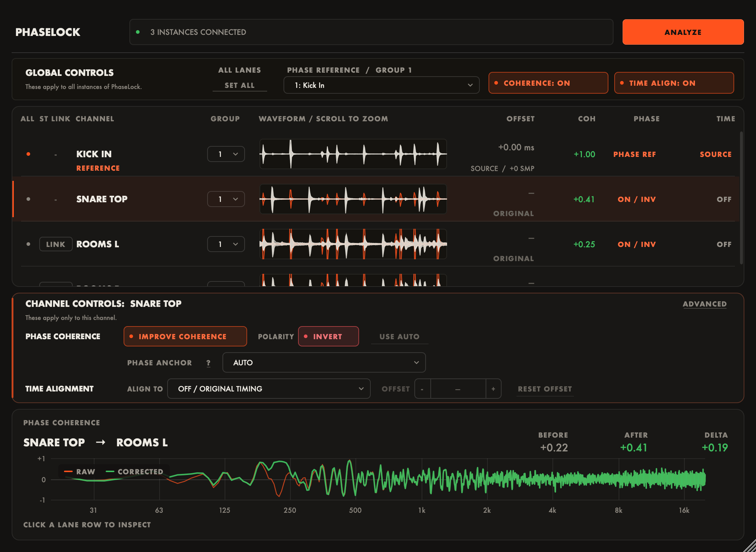Open the group dropdown for Rooms L
Viewport: 756px width, 552px height.
tap(226, 244)
